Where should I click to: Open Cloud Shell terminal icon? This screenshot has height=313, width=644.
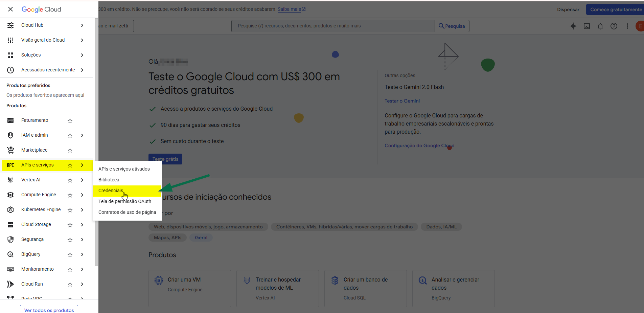tap(587, 26)
